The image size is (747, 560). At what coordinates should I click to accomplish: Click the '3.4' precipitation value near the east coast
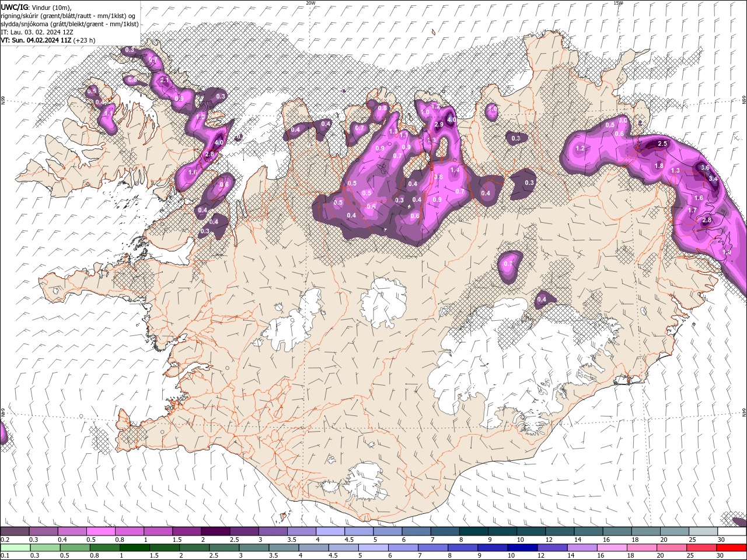point(713,178)
